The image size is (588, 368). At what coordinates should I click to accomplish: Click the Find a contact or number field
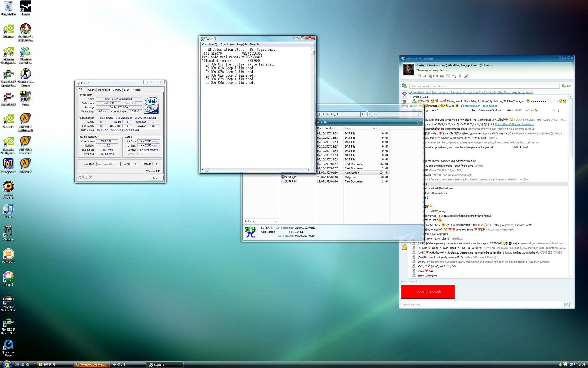484,86
